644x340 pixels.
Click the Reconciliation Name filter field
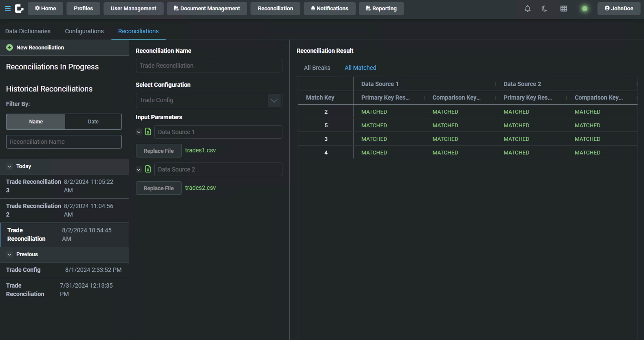(x=64, y=142)
